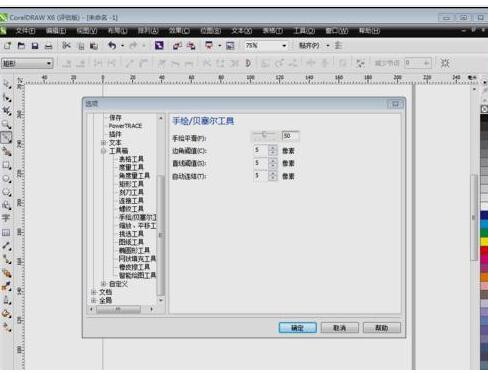Select the Outline pen tool
Image resolution: width=488 pixels, height=373 pixels.
pyautogui.click(x=7, y=300)
